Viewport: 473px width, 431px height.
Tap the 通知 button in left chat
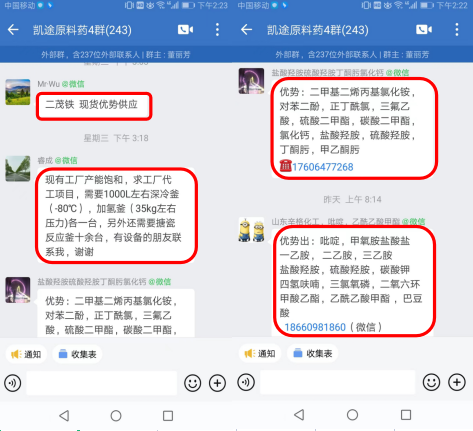26,354
